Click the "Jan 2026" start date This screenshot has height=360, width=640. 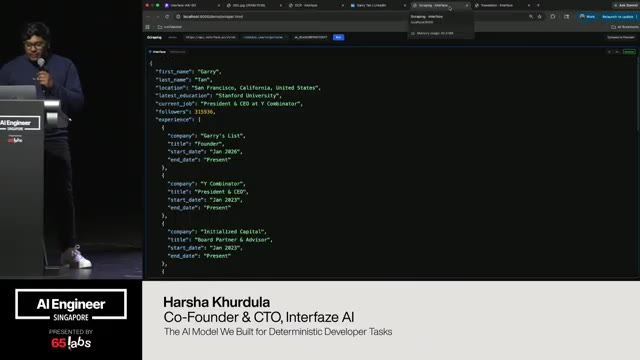[226, 151]
